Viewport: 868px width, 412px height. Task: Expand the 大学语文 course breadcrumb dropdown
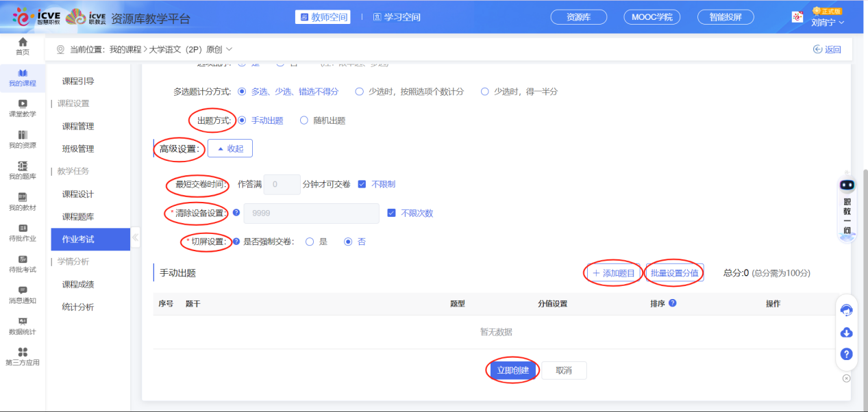click(229, 49)
